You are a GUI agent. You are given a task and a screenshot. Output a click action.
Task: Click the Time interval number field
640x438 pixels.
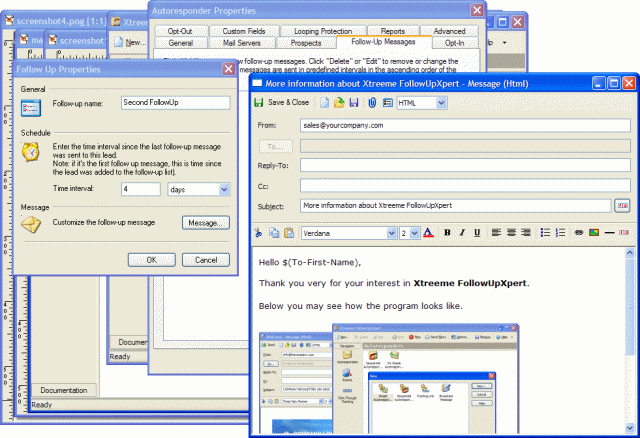point(141,189)
